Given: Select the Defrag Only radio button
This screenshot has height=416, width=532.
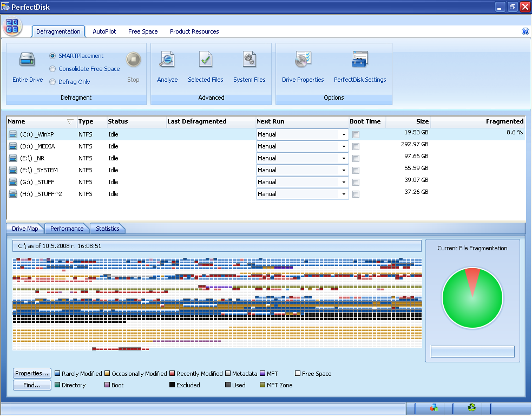Looking at the screenshot, I should [52, 82].
